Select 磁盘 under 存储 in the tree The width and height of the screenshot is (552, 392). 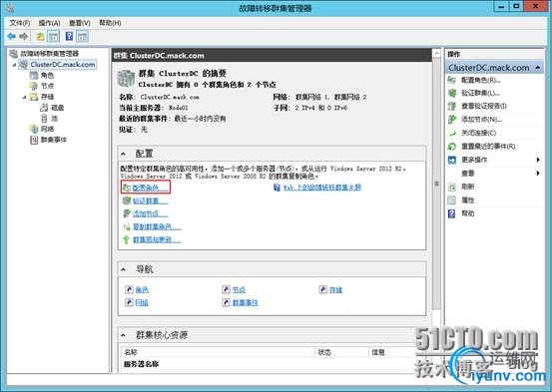point(57,108)
